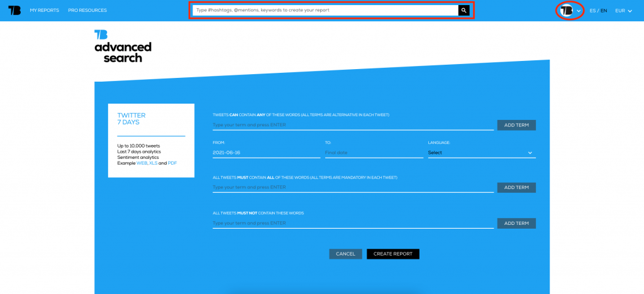The image size is (644, 294).
Task: Click the FROM date field 2021-06-16
Action: pos(266,153)
